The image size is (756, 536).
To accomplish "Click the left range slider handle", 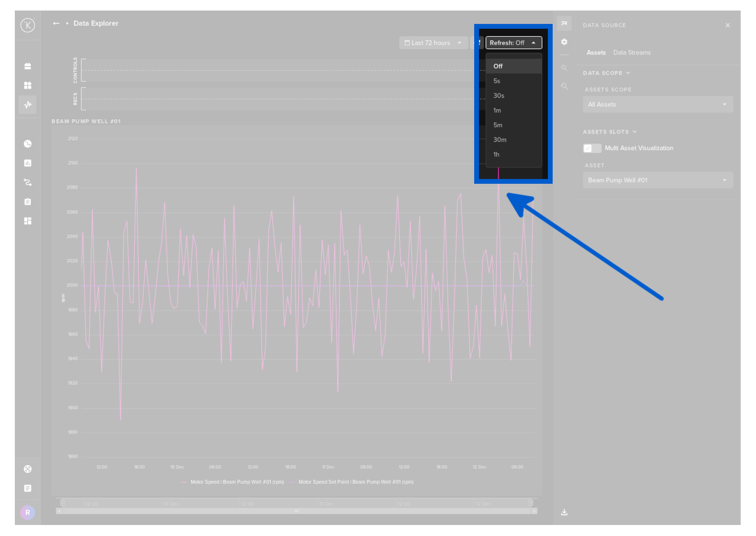I will [62, 503].
